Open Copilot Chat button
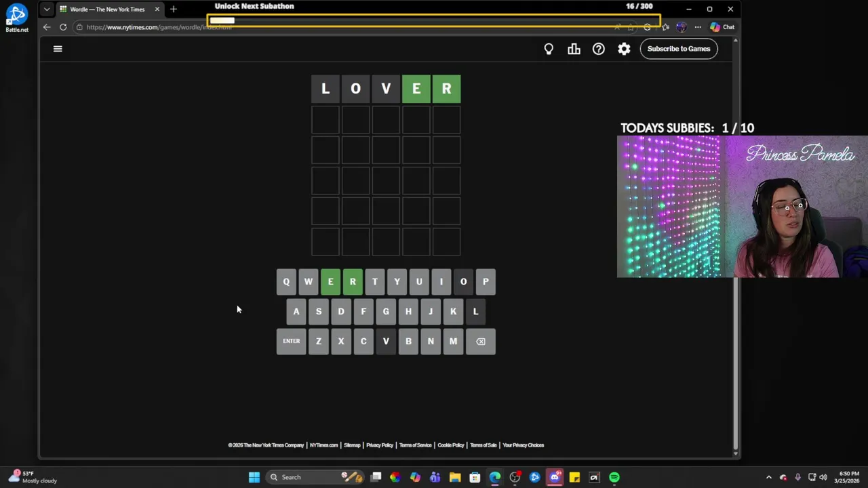Viewport: 868px width, 488px height. pos(722,27)
